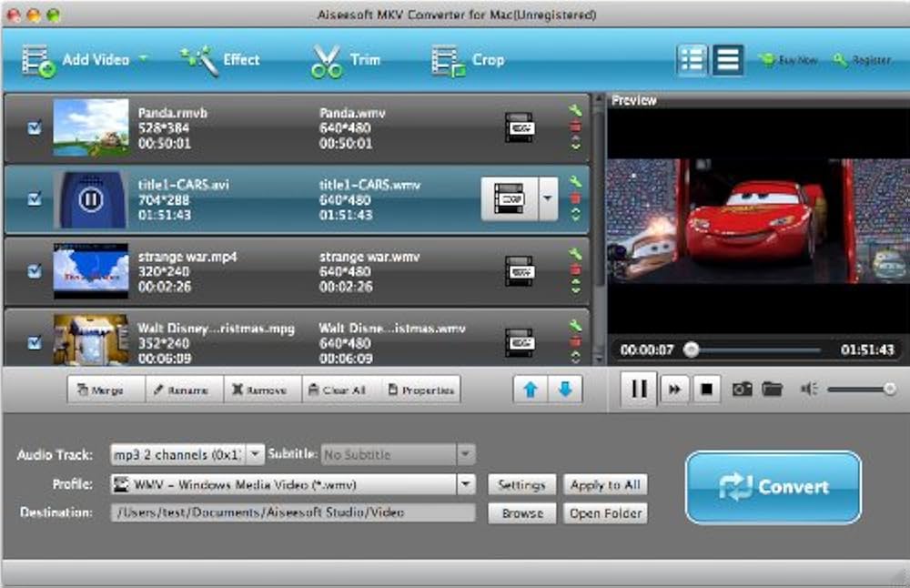Uncheck the Panda.rmvb checkbox
910x588 pixels.
(35, 128)
